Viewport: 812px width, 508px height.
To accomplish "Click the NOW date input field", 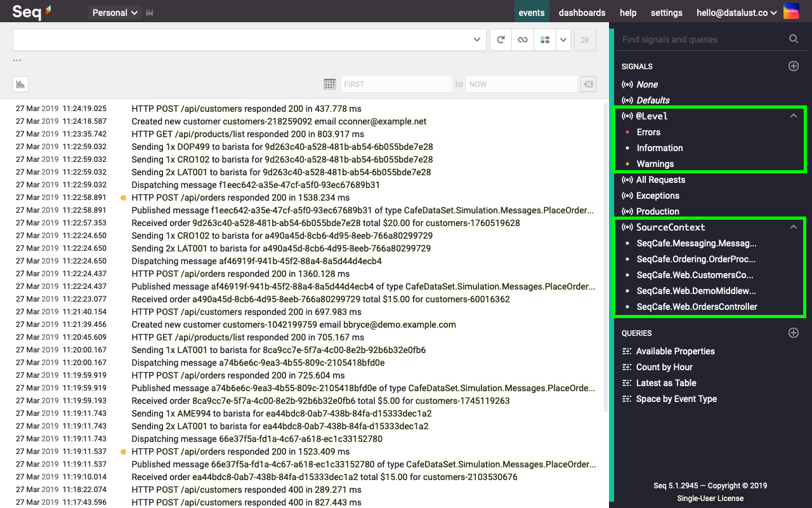I will point(521,84).
